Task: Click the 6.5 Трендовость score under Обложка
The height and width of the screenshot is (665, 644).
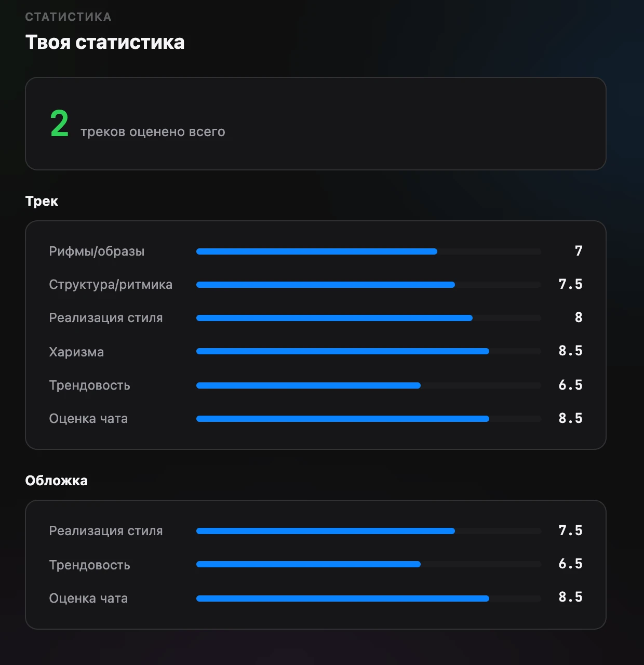Action: [x=570, y=564]
